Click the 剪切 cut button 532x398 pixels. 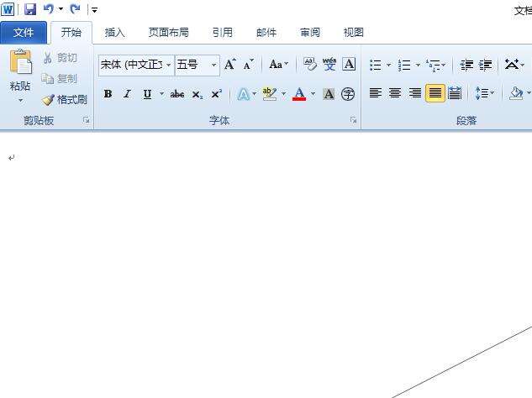[61, 58]
